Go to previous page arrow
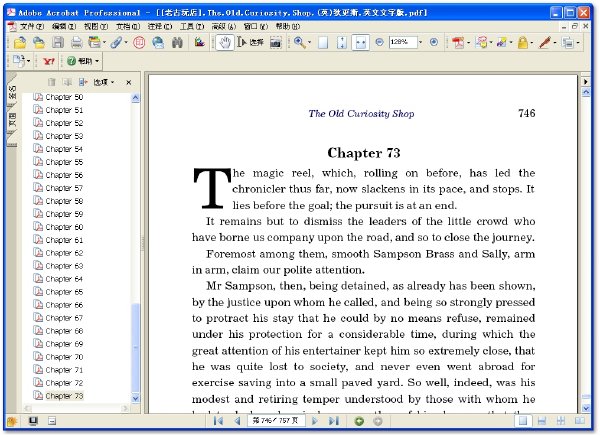The width and height of the screenshot is (600, 437). pyautogui.click(x=238, y=421)
